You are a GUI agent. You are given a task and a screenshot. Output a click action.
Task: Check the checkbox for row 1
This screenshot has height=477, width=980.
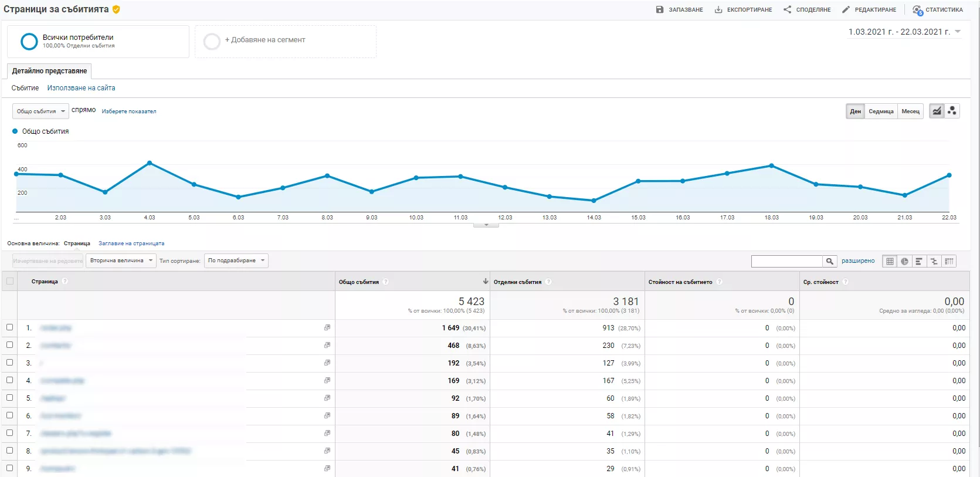(x=9, y=327)
